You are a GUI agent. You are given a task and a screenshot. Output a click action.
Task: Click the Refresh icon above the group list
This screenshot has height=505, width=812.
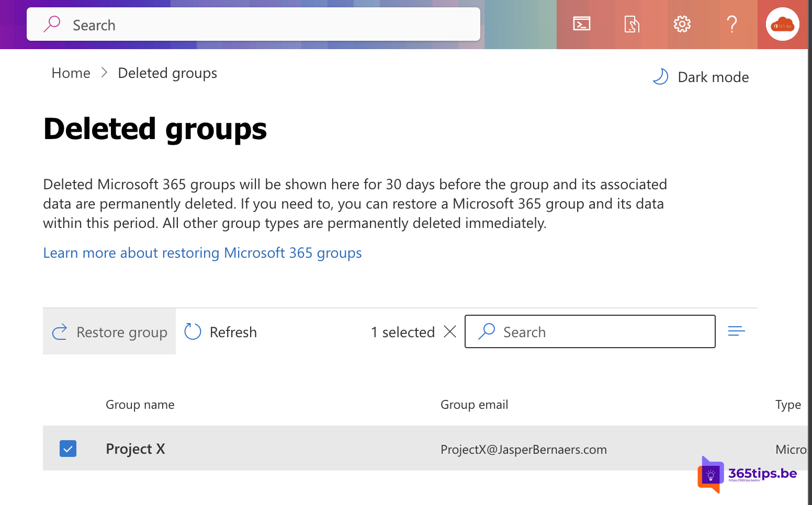[192, 331]
